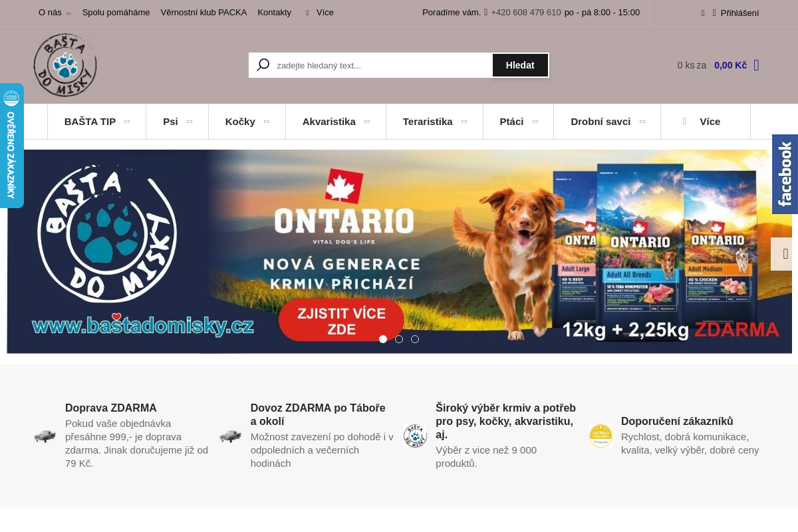Open the Ontario dog food banner image
This screenshot has width=798, height=532.
click(399, 251)
